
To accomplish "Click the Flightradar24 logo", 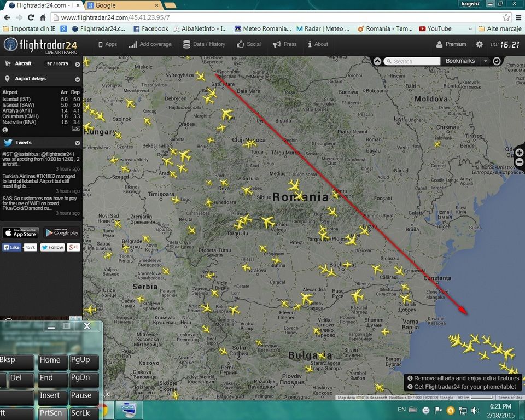I will pos(40,45).
